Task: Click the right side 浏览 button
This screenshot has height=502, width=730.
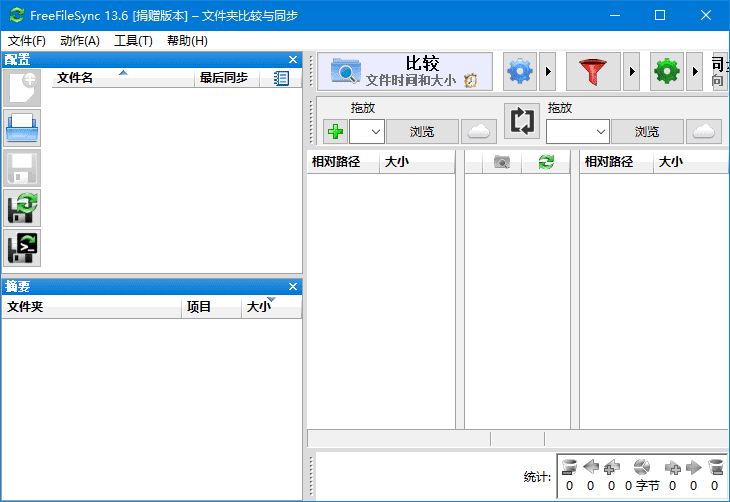Action: [x=647, y=131]
